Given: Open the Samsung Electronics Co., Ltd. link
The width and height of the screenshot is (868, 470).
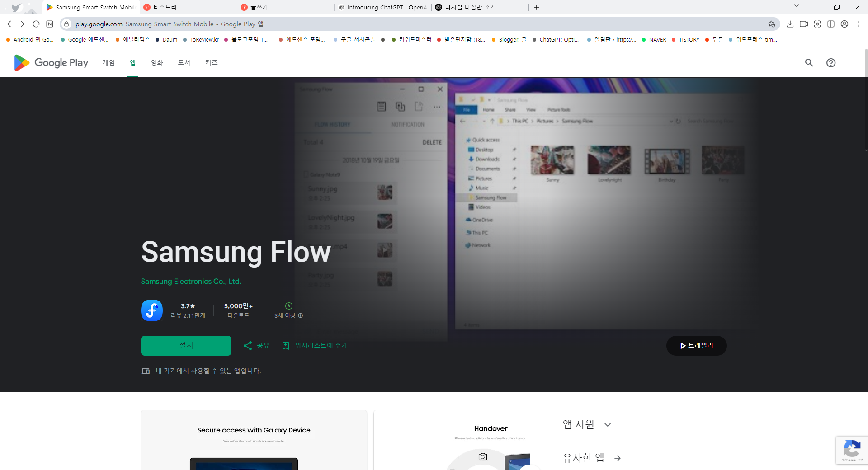Looking at the screenshot, I should pyautogui.click(x=190, y=281).
